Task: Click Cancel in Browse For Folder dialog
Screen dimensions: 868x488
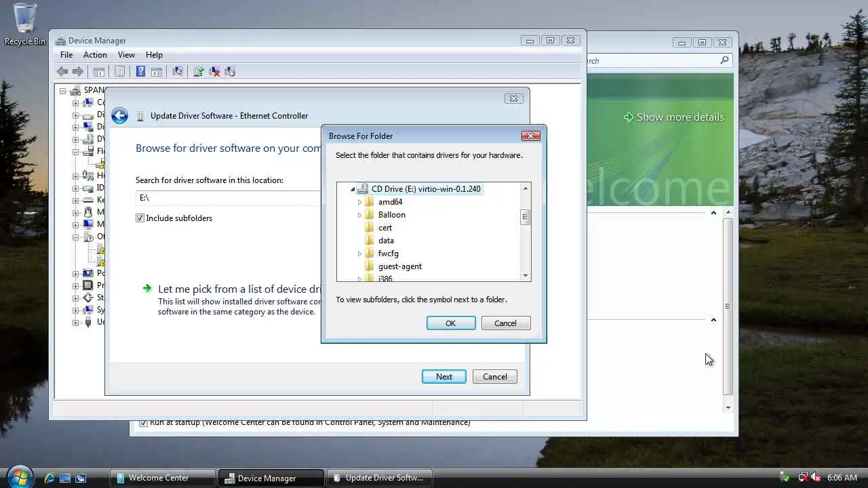Action: (505, 323)
